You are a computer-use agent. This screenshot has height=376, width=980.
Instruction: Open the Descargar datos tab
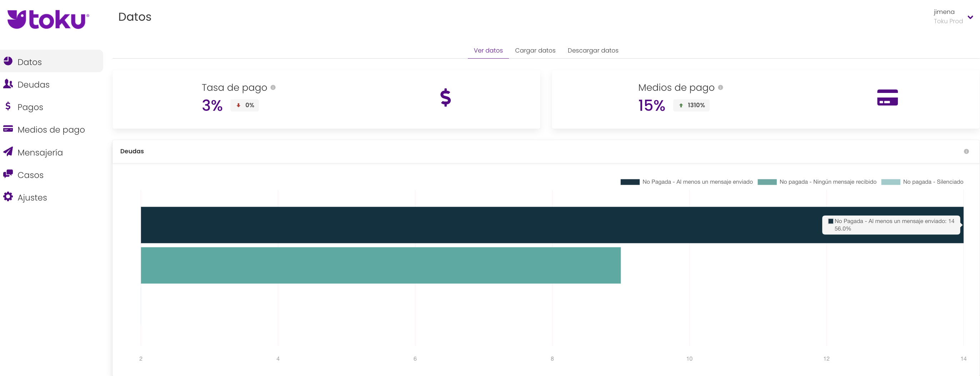593,51
